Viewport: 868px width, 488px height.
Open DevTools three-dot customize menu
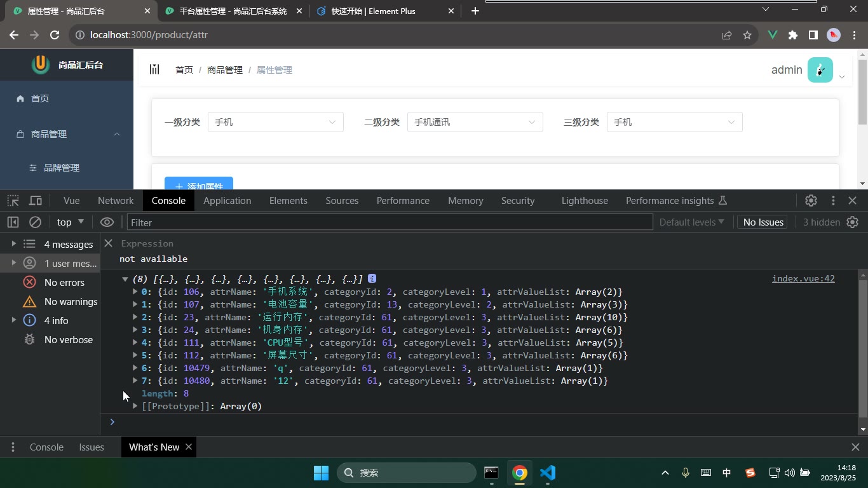click(x=833, y=200)
